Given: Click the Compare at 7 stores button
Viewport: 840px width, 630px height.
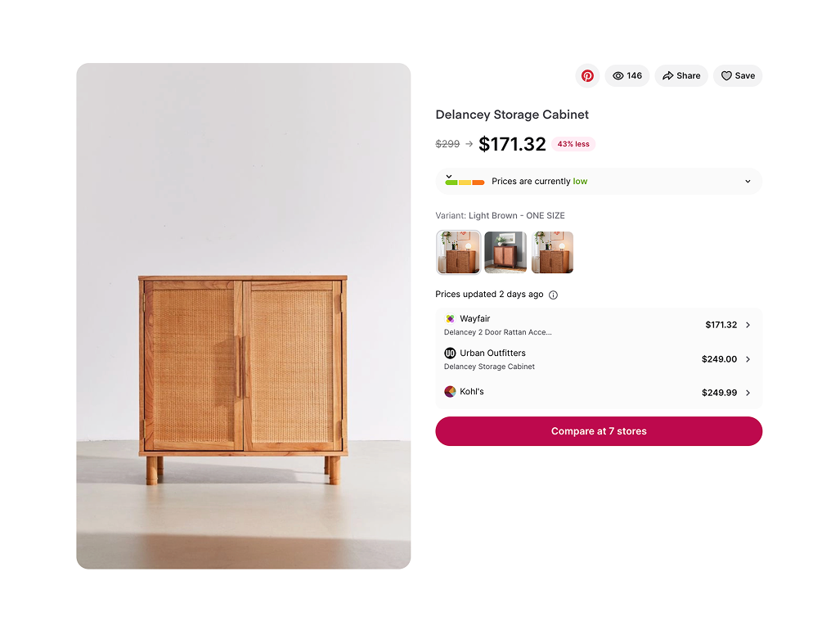Looking at the screenshot, I should coord(598,431).
